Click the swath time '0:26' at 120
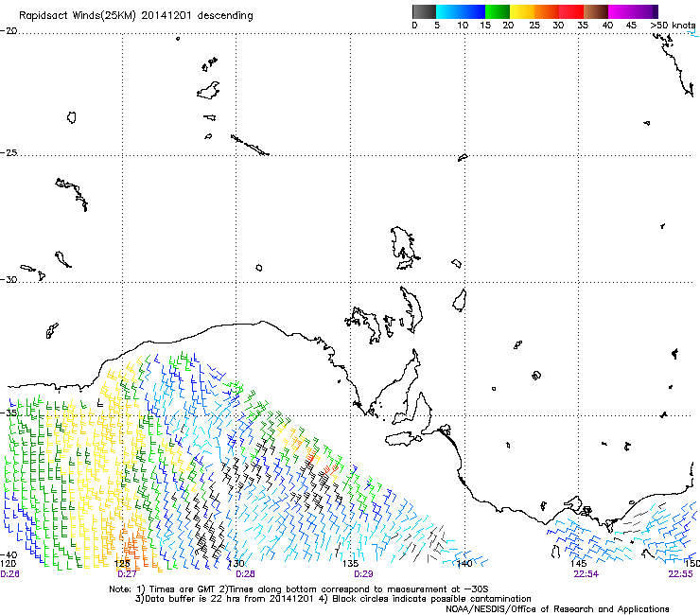The height and width of the screenshot is (615, 700). (9, 574)
